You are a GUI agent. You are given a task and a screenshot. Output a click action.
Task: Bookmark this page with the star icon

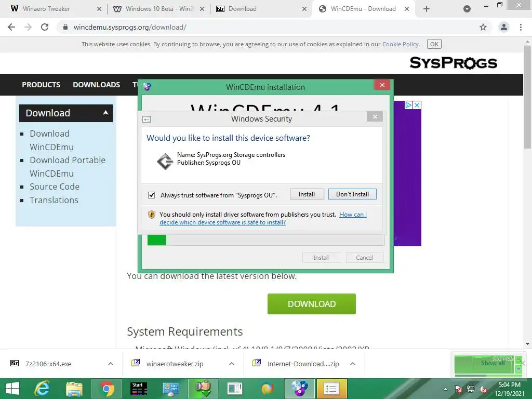coord(483,27)
